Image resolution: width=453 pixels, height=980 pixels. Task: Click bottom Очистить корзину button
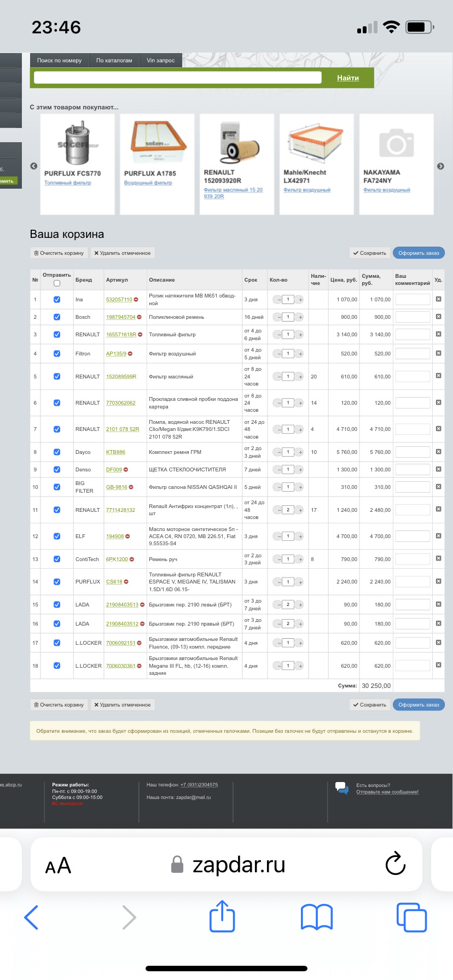tap(59, 705)
